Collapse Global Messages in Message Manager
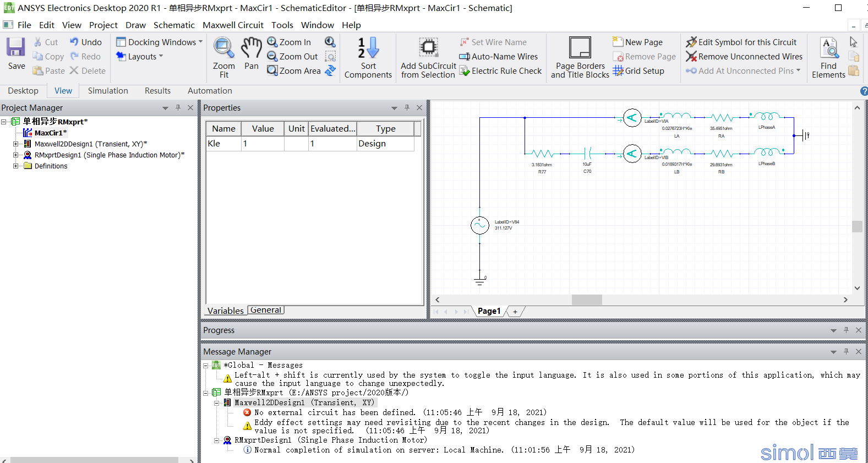This screenshot has width=868, height=463. (206, 366)
